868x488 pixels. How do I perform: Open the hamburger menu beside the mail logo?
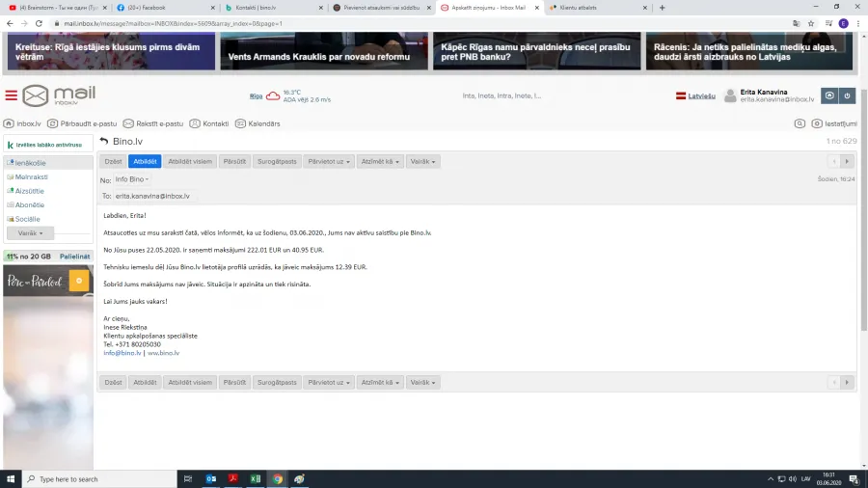(x=11, y=95)
